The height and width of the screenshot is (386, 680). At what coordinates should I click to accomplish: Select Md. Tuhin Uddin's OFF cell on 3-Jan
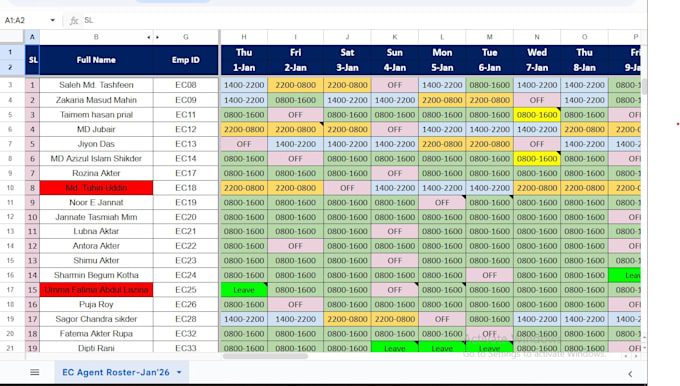(347, 188)
